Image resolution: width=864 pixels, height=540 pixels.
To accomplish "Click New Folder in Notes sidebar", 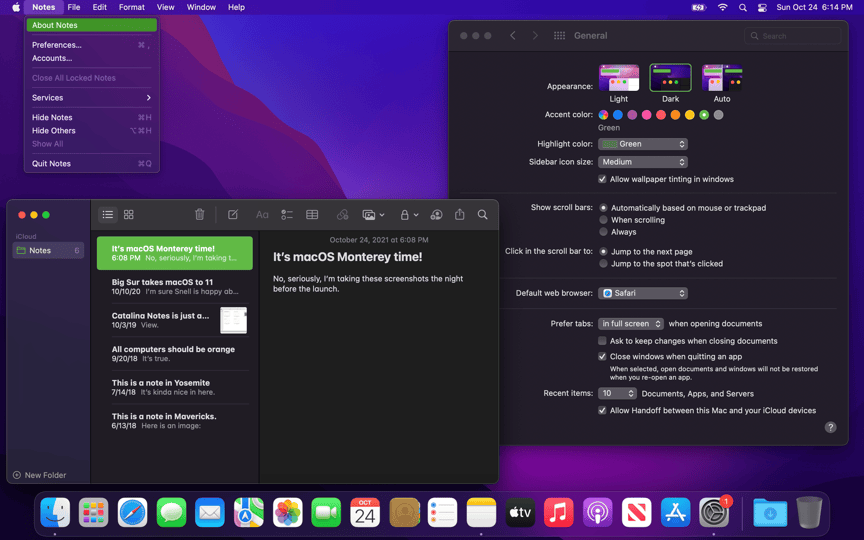I will coord(40,475).
